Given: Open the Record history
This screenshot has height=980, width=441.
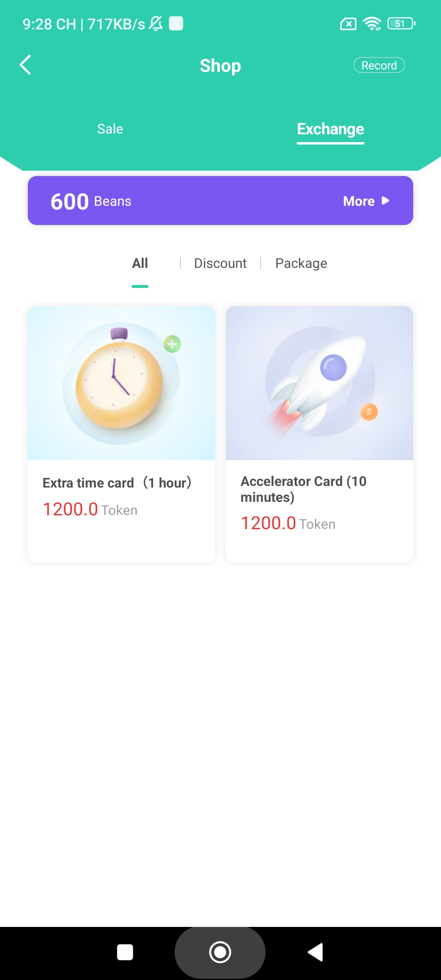Looking at the screenshot, I should (x=379, y=65).
